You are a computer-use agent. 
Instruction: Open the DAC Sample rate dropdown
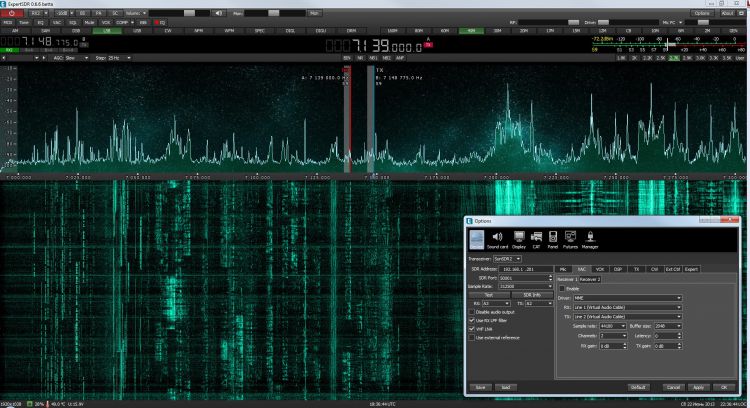[613, 326]
